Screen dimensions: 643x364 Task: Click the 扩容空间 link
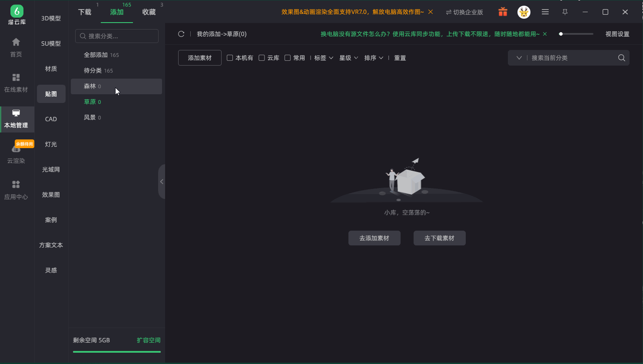pos(149,340)
